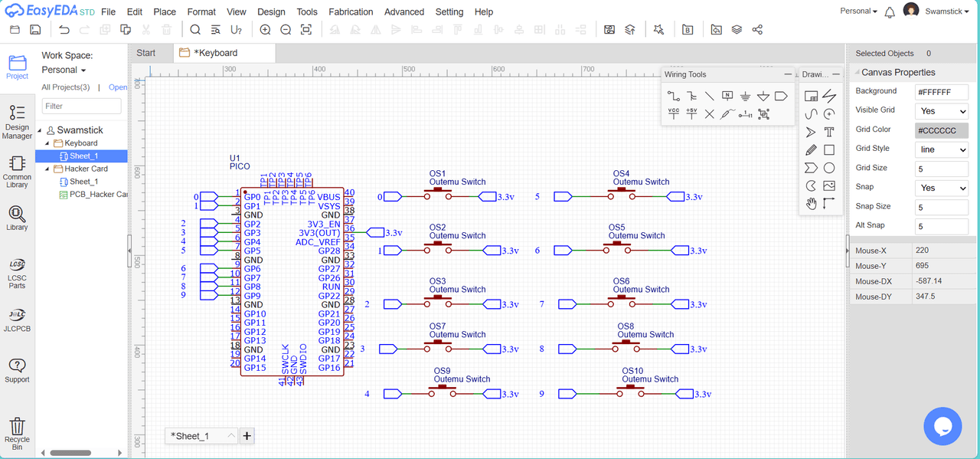Select the No Connect flag tool

[709, 114]
